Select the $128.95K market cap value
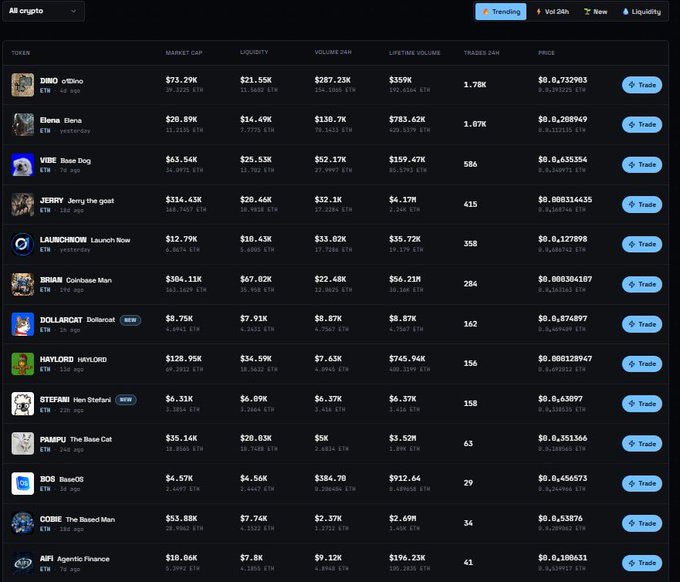This screenshot has height=582, width=680. [x=183, y=359]
